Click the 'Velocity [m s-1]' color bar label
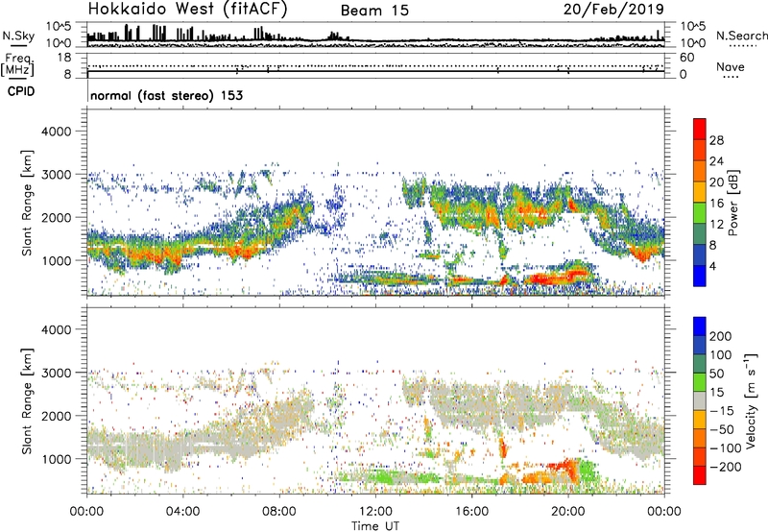 pyautogui.click(x=751, y=400)
